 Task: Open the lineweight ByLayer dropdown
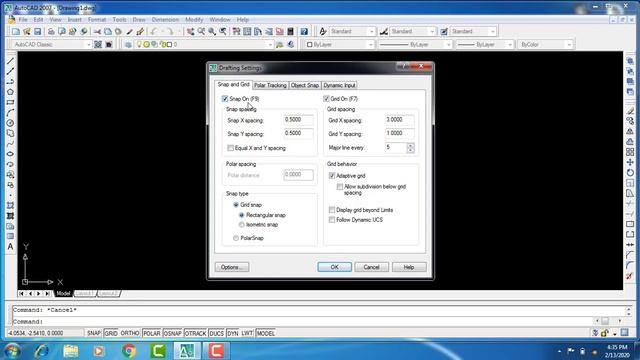tap(509, 44)
